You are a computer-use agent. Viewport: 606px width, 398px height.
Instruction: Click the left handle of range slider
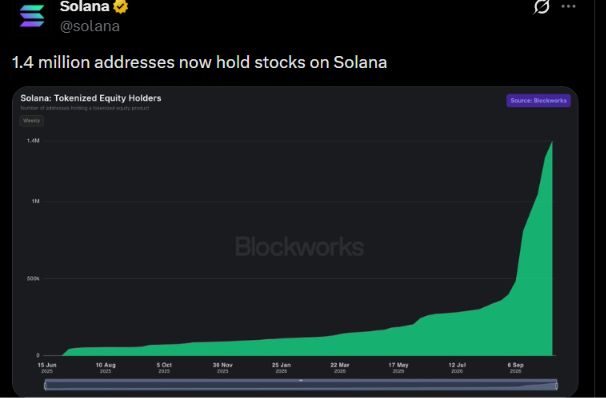pos(46,385)
